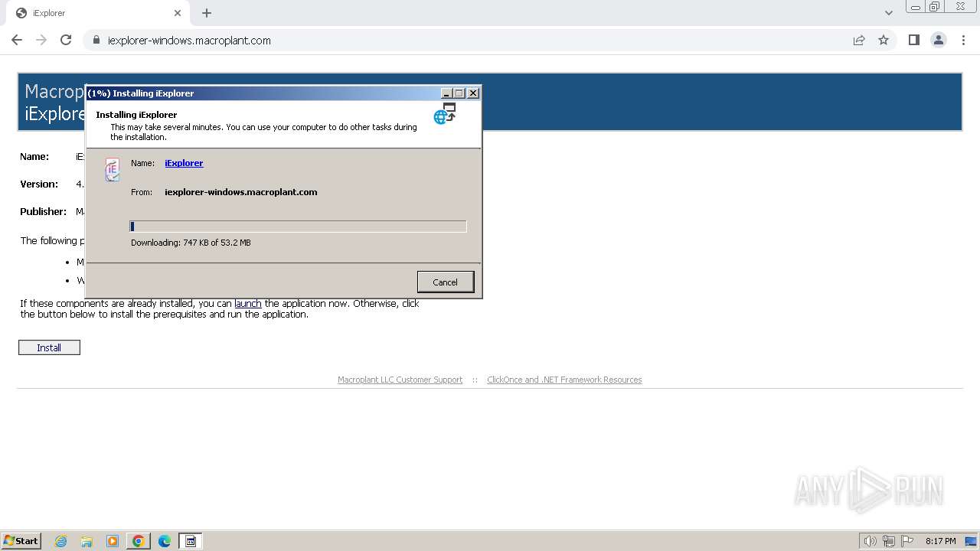Click the 'iexplorer-windows.macroplant.com' From value

[x=240, y=192]
